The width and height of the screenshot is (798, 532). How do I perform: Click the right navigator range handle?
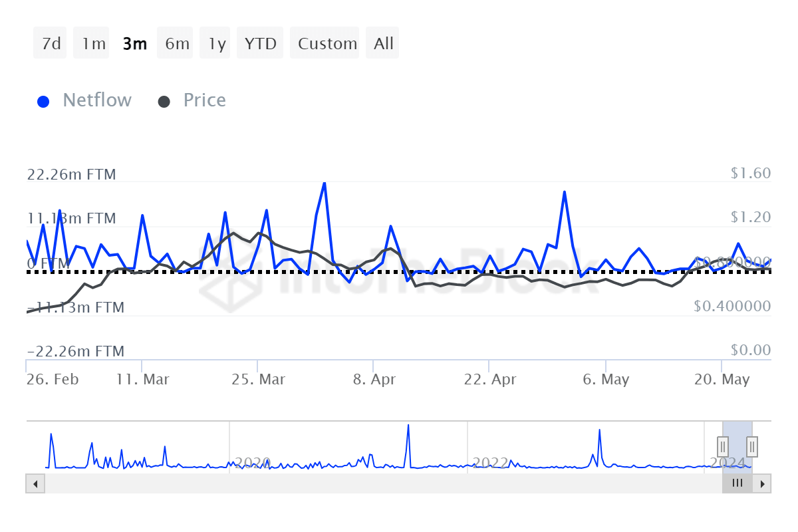click(x=752, y=445)
